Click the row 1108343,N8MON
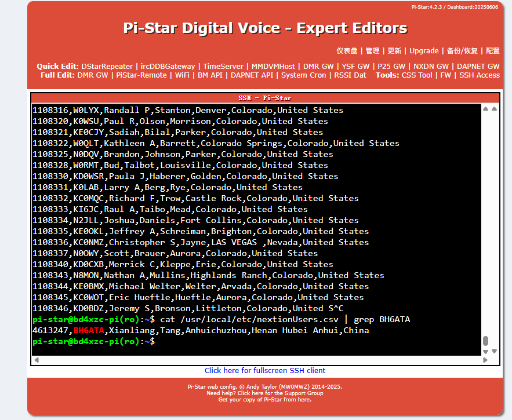This screenshot has width=512, height=420. click(x=208, y=275)
